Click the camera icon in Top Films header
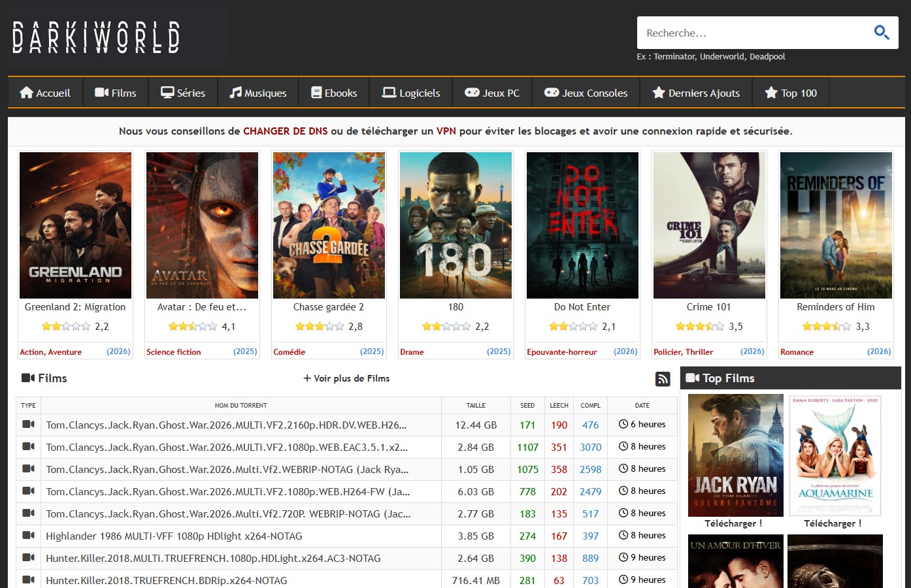This screenshot has height=588, width=911. [693, 378]
